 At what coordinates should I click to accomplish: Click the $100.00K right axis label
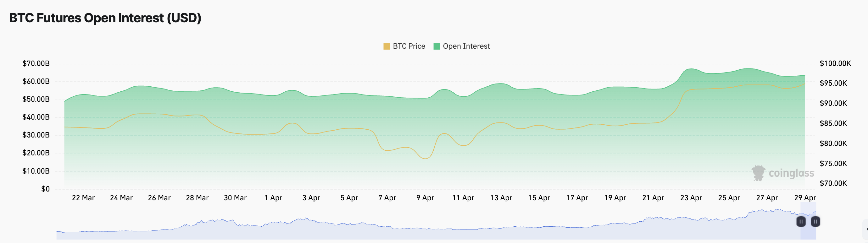point(835,64)
